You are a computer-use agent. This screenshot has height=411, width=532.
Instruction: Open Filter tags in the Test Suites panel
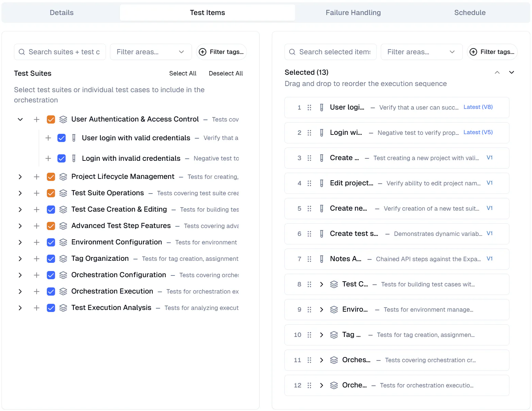[221, 52]
